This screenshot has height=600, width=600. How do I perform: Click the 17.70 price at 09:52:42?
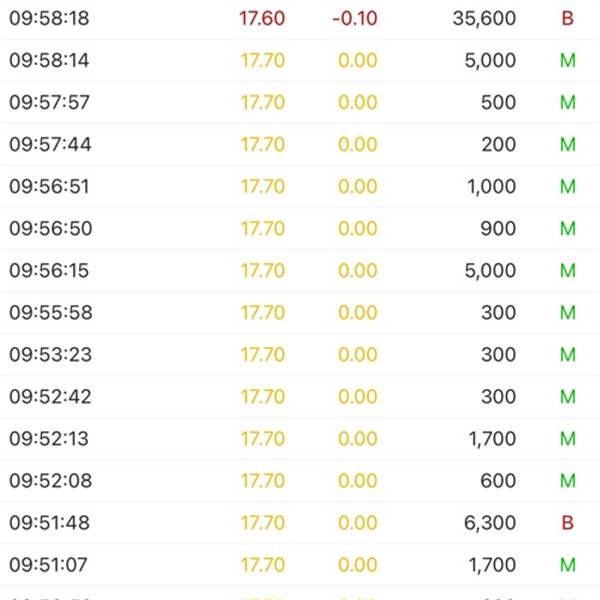(x=263, y=396)
